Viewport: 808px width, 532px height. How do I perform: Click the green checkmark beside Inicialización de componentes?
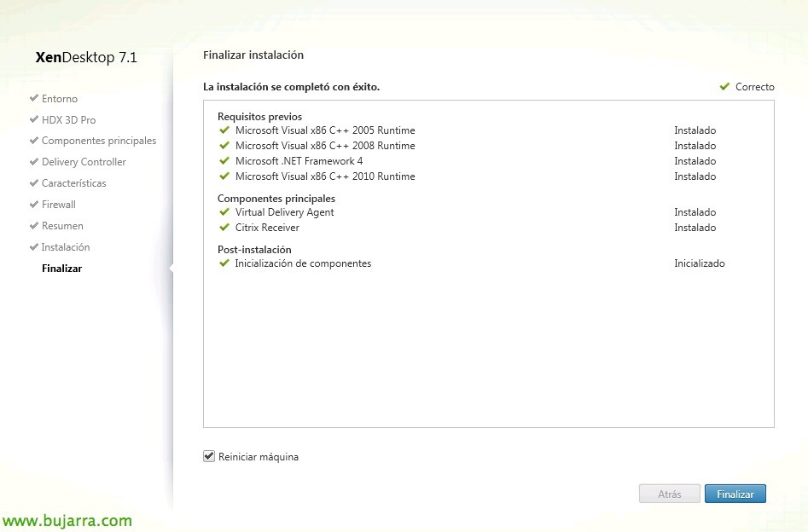pyautogui.click(x=224, y=263)
